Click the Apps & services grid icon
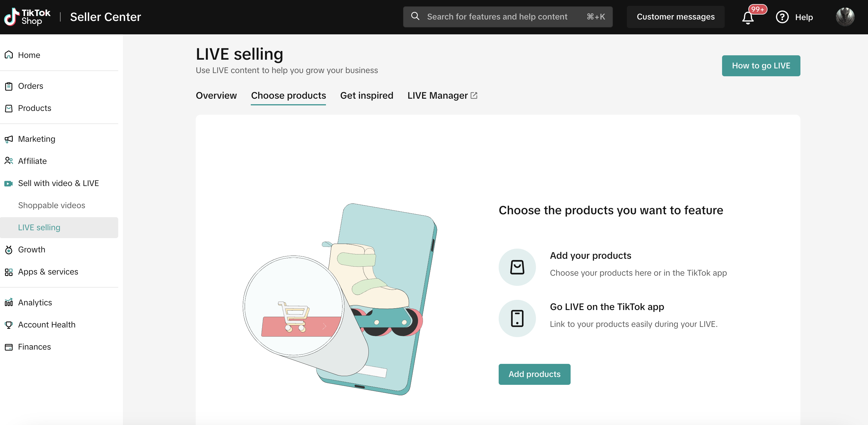The height and width of the screenshot is (425, 868). pos(9,272)
